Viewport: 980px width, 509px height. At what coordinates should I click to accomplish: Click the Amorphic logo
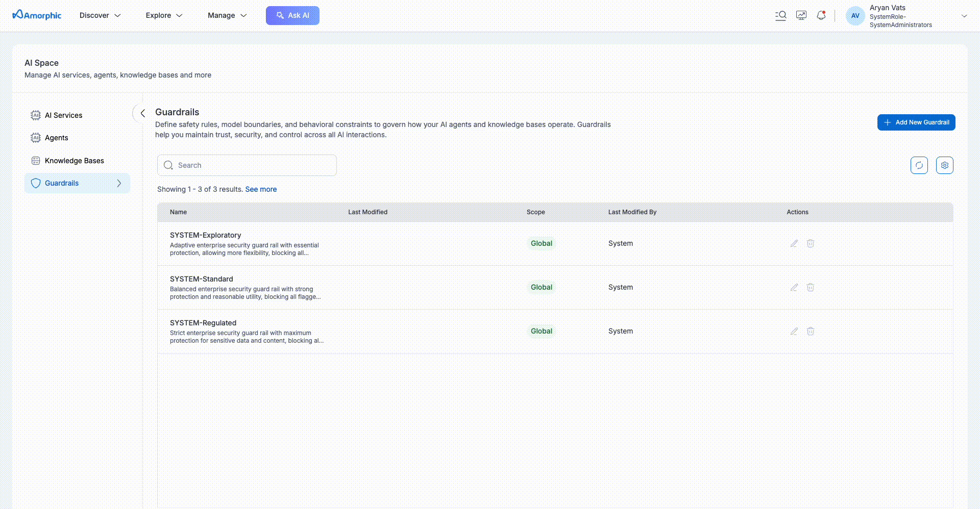[37, 15]
